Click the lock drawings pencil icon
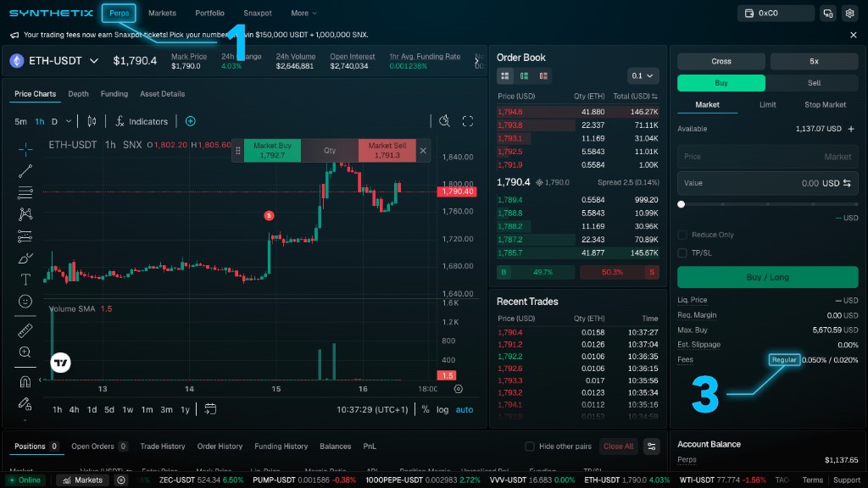 (x=25, y=403)
